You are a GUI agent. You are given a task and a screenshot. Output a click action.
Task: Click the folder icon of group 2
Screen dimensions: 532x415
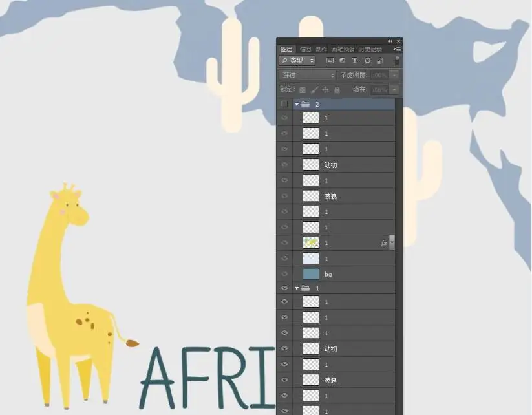[x=305, y=104]
